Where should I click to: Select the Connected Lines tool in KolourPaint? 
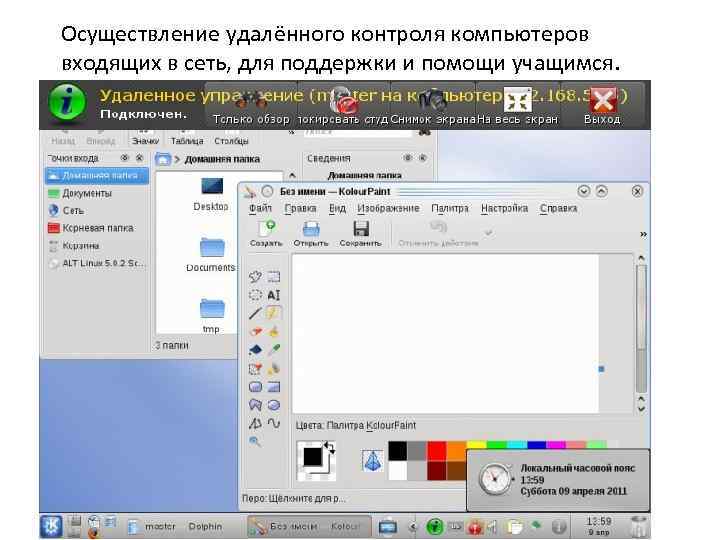click(x=255, y=423)
